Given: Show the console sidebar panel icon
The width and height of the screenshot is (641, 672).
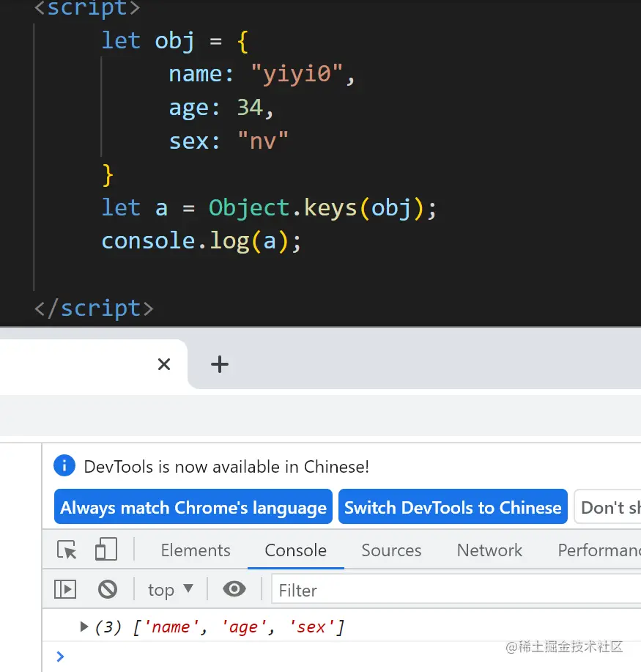Looking at the screenshot, I should 65,589.
